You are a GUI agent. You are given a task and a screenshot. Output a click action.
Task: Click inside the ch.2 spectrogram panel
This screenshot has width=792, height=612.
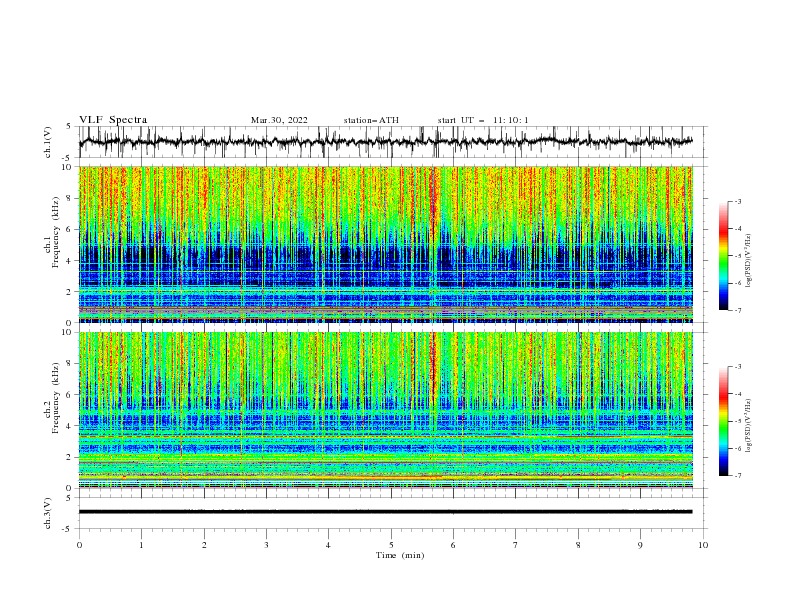pyautogui.click(x=385, y=410)
